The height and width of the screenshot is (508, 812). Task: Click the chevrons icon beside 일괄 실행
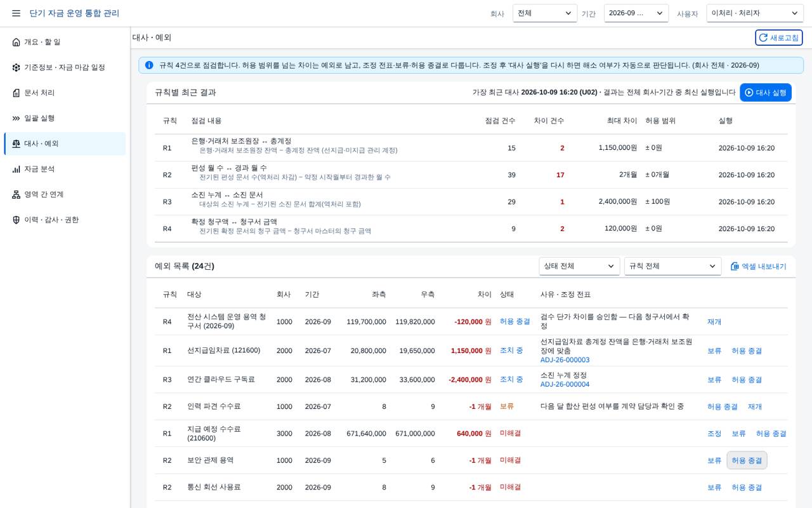pyautogui.click(x=16, y=118)
